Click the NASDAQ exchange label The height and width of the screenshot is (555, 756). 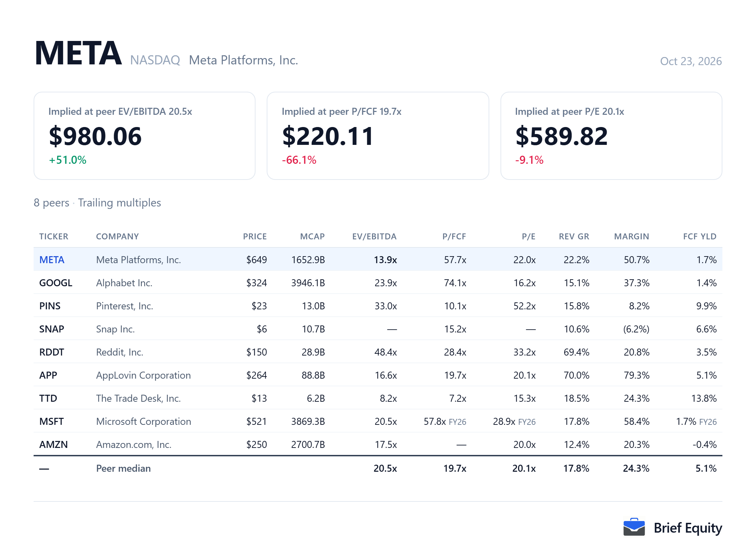click(x=155, y=60)
